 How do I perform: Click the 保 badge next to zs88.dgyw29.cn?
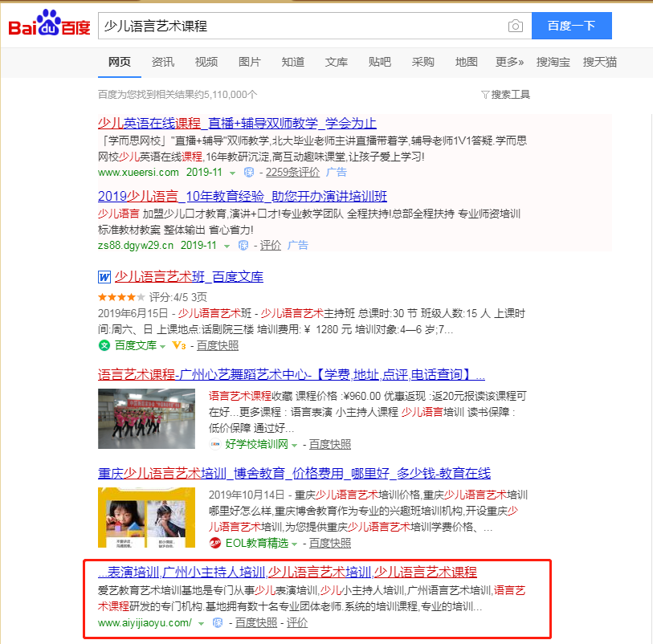(243, 246)
